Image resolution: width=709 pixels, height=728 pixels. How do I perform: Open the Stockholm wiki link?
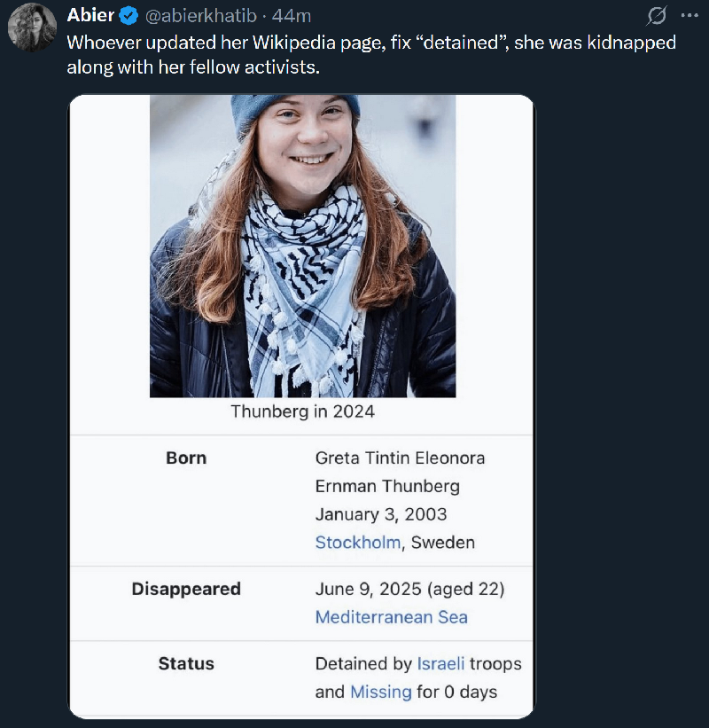coord(358,543)
